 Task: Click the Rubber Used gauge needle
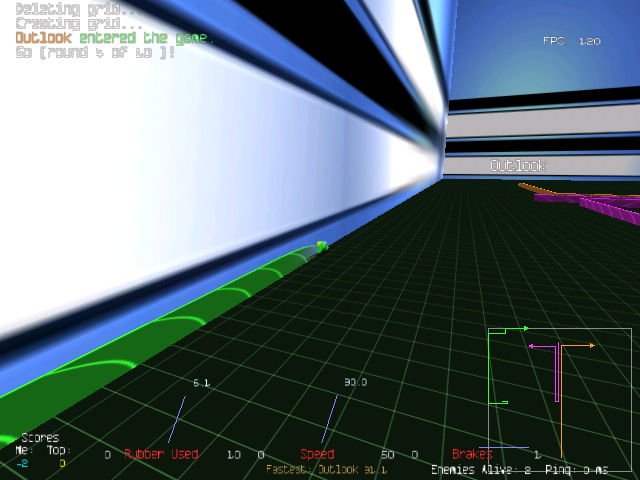tap(176, 419)
